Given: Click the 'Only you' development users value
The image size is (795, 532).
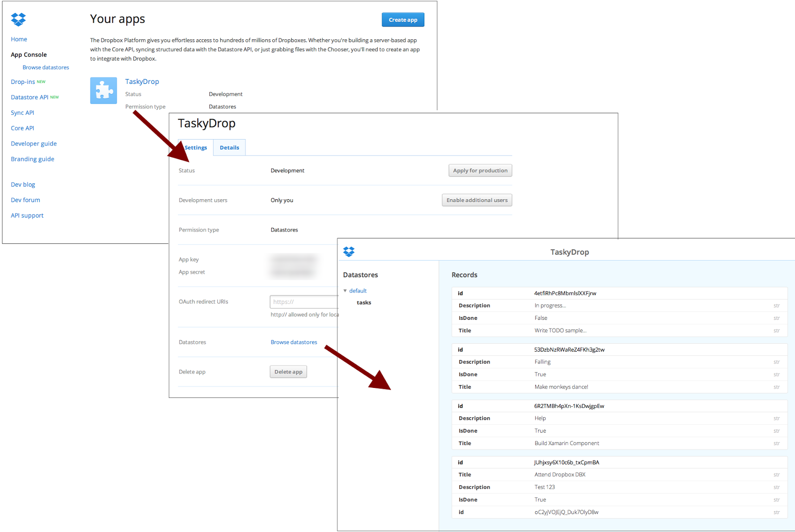Looking at the screenshot, I should pos(282,200).
